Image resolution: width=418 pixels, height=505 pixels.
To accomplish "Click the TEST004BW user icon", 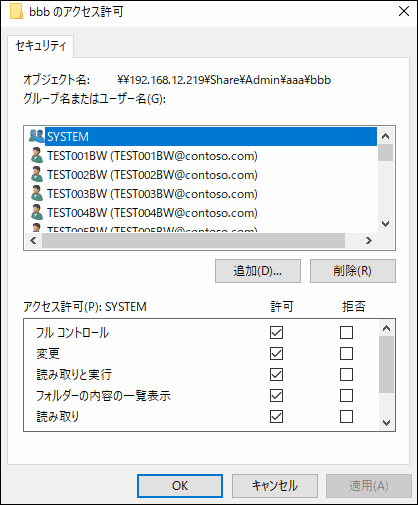I will point(36,212).
